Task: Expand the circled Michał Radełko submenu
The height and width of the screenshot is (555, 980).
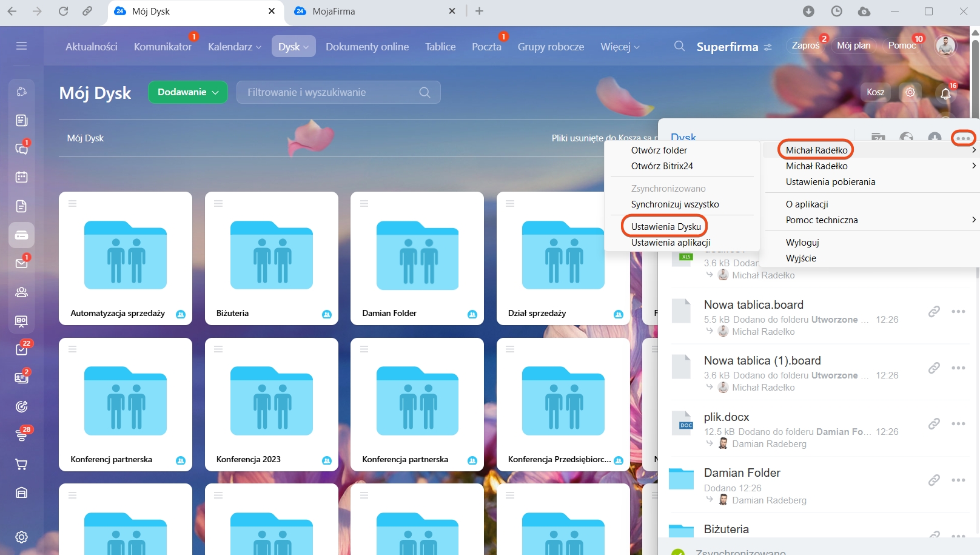Action: [x=870, y=150]
